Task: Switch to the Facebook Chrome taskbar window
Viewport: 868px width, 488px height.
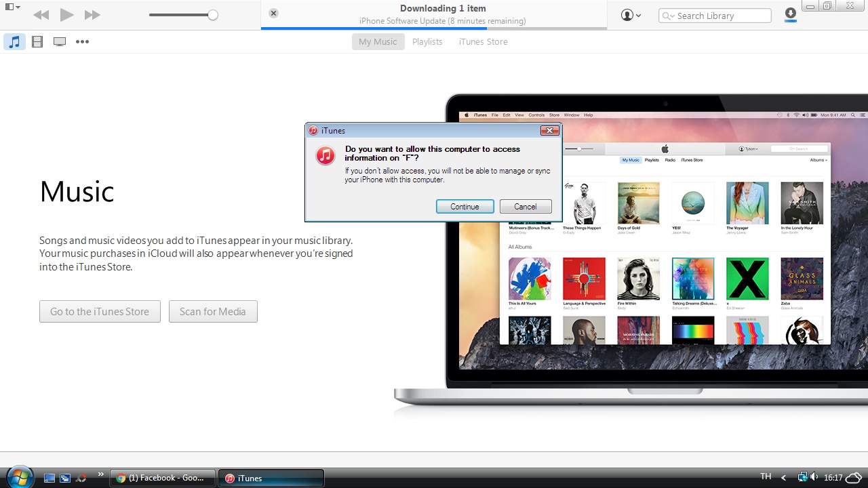Action: tap(163, 478)
